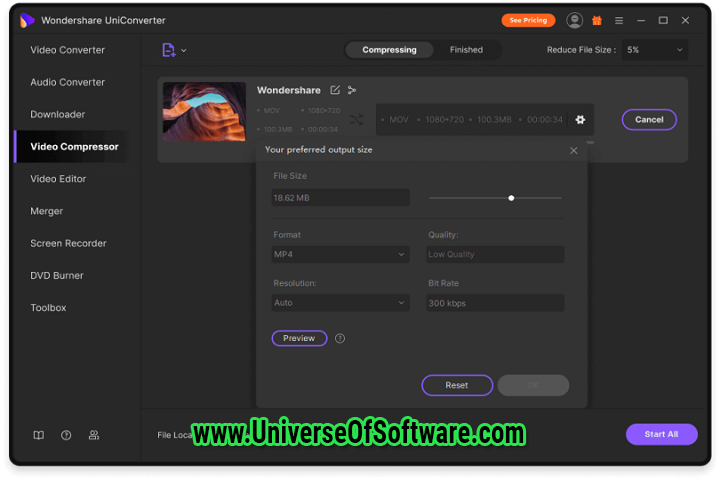
Task: Click the scissors trim icon
Action: (352, 90)
